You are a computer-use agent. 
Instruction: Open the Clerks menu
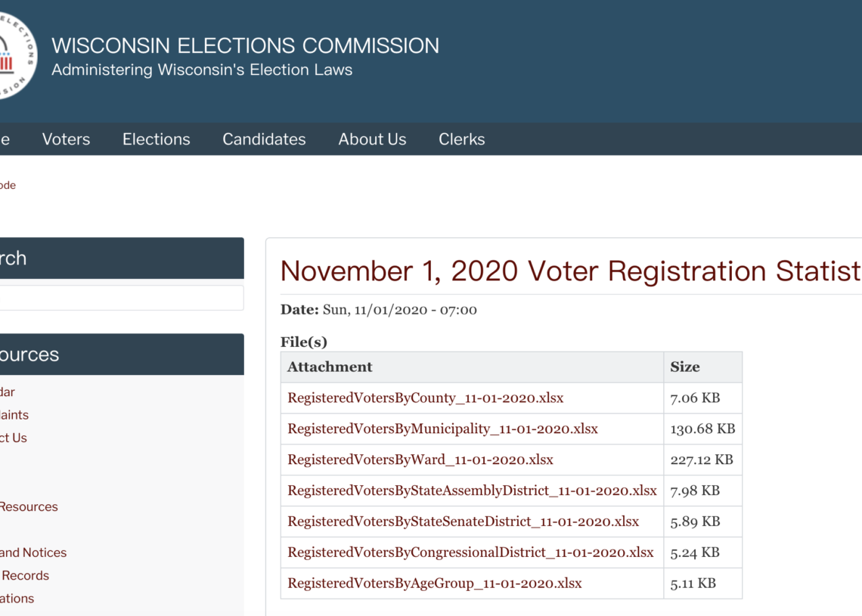coord(462,140)
